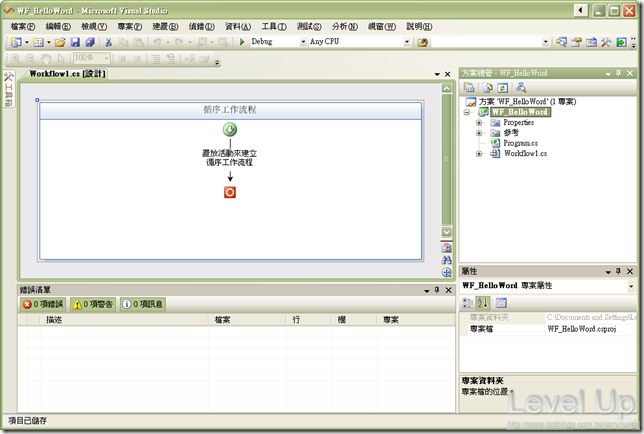644x434 pixels.
Task: Click the Object Browser toolbar icon
Action: pos(591,42)
